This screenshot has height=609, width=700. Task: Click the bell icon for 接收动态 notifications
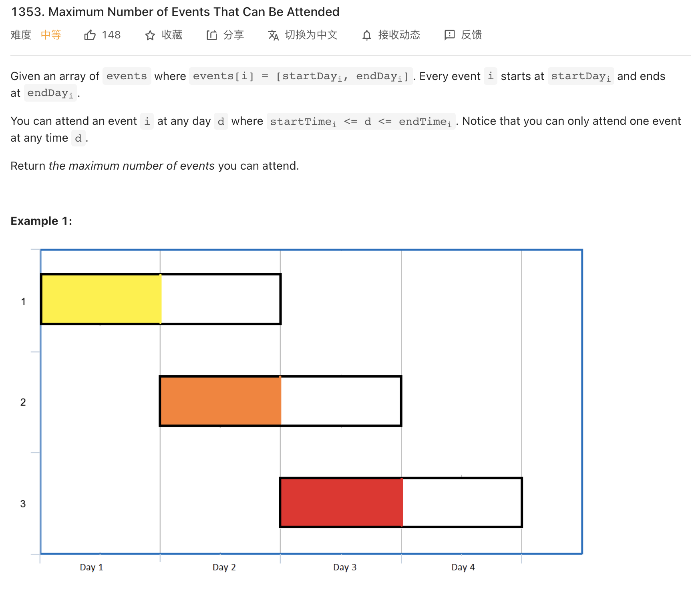point(367,35)
